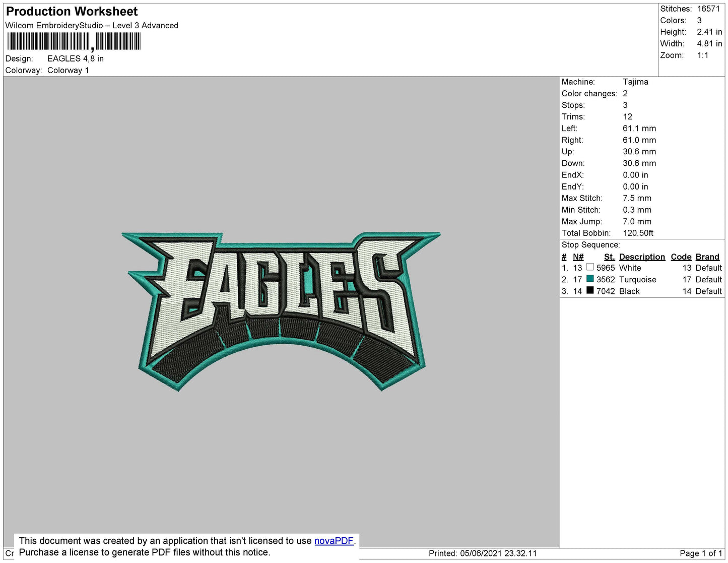Click the EAGLES embroidery design preview
The image size is (728, 563).
281,311
